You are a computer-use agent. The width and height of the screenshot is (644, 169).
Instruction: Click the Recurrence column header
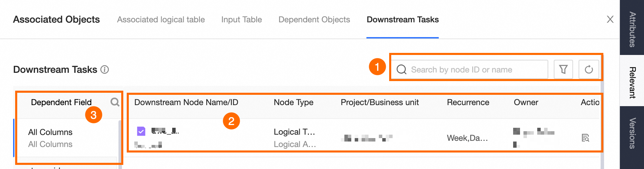(x=468, y=102)
